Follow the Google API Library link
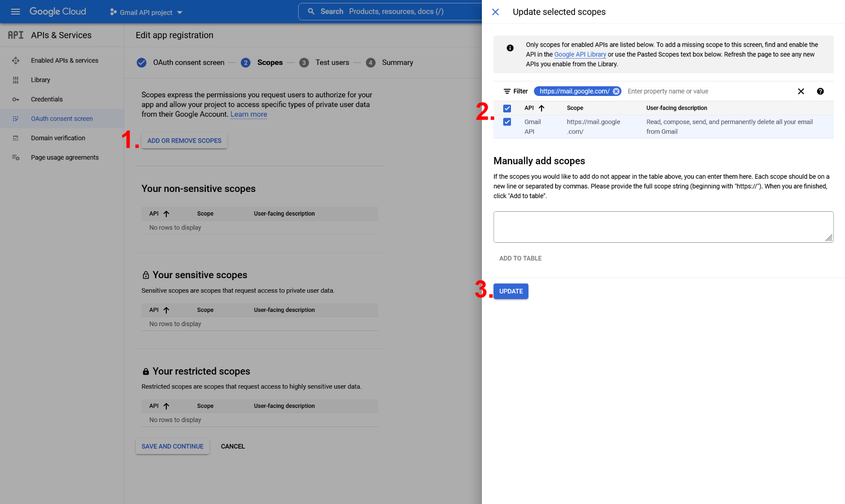845x504 pixels. tap(580, 55)
